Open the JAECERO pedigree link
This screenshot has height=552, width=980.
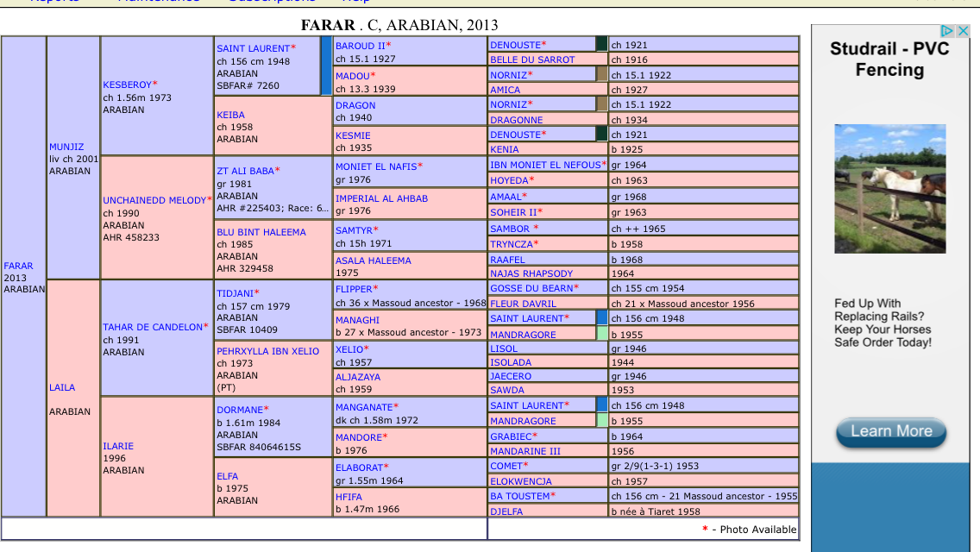coord(511,376)
